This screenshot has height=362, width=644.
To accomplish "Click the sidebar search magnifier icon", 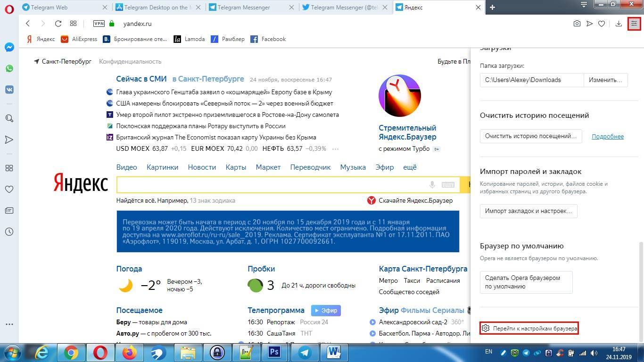I will [x=9, y=118].
